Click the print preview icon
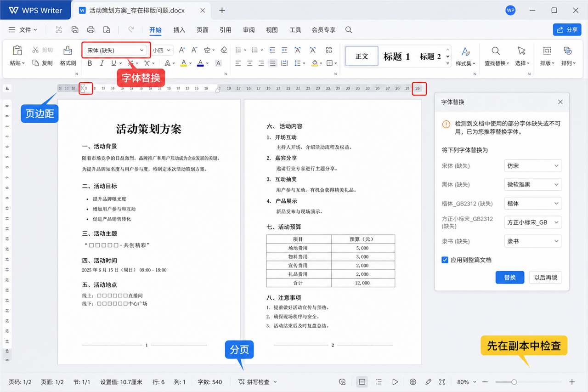Image resolution: width=588 pixels, height=392 pixels. tap(107, 30)
